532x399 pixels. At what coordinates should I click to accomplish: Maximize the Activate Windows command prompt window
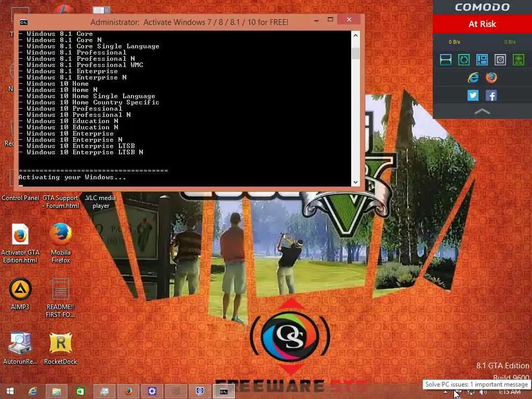(x=330, y=20)
